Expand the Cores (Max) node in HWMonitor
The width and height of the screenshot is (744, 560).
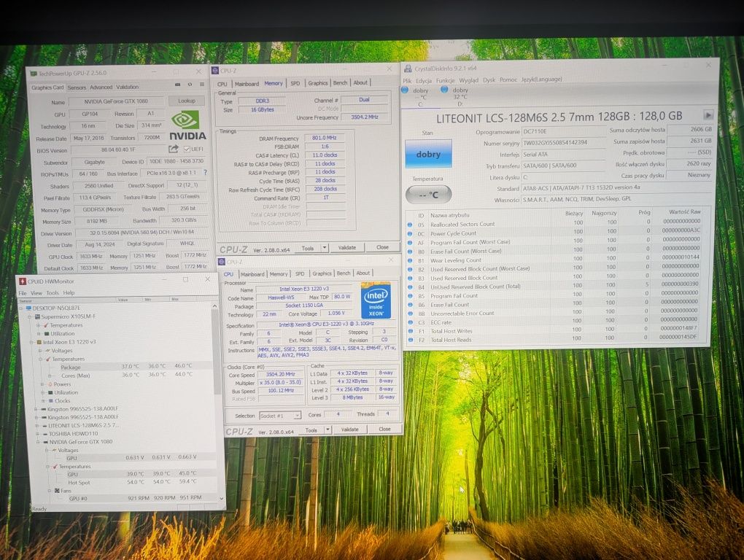pos(50,376)
